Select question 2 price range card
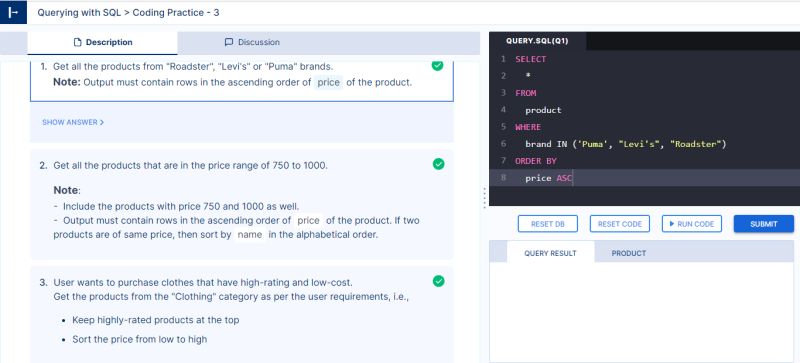800x363 pixels. (241, 204)
